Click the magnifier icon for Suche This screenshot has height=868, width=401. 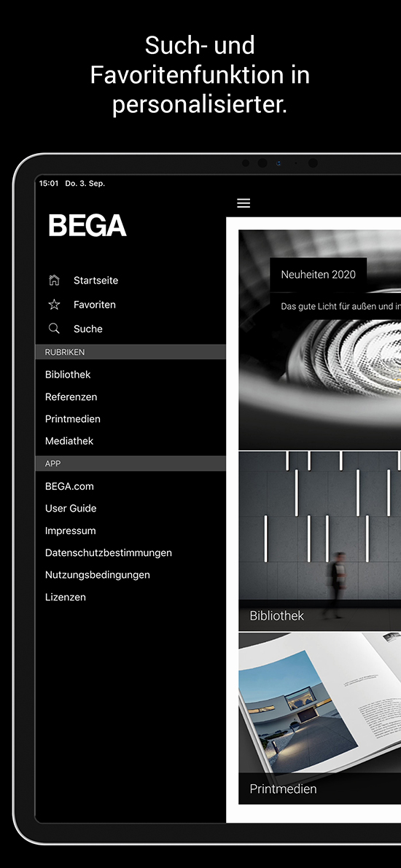click(54, 328)
